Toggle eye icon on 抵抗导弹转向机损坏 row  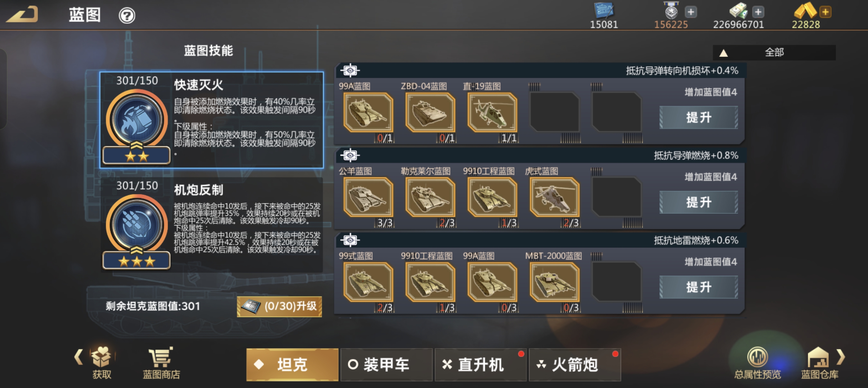(350, 70)
